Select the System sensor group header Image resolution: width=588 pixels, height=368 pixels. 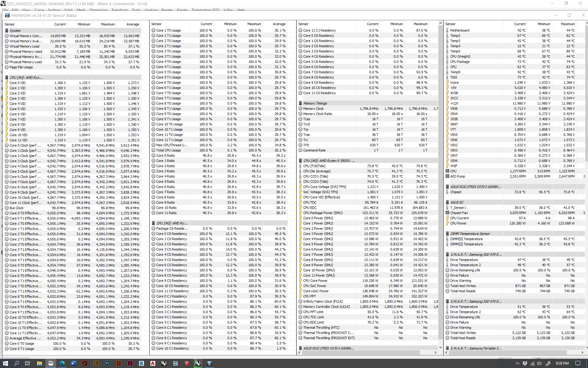tap(15, 31)
